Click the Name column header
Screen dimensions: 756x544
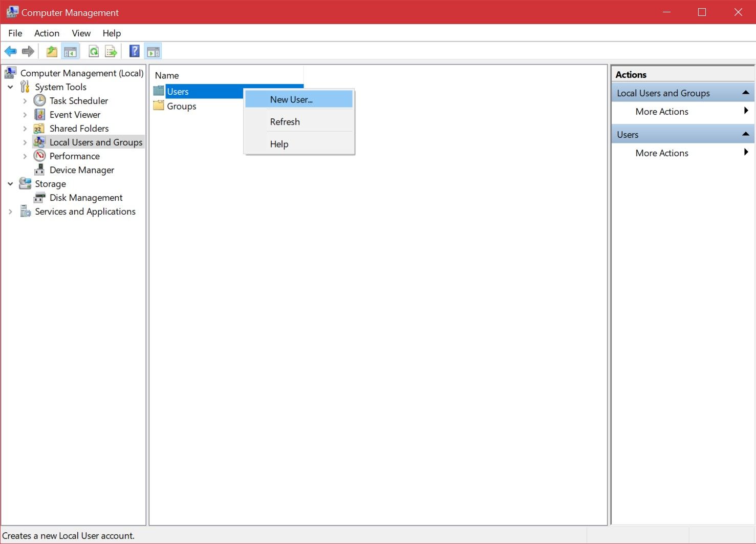(x=167, y=75)
